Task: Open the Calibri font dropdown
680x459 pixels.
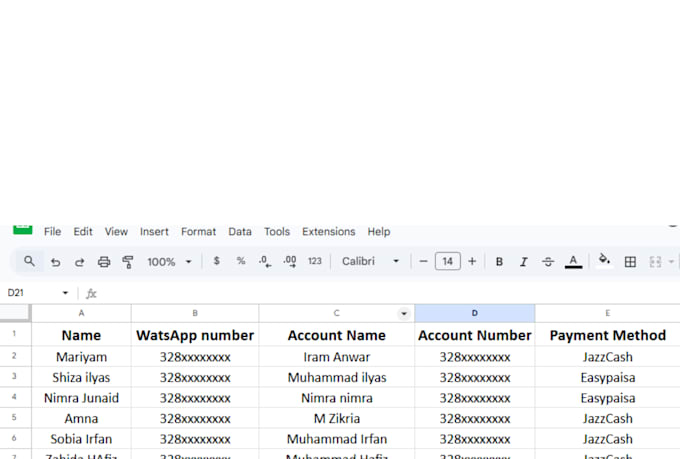Action: click(x=370, y=261)
